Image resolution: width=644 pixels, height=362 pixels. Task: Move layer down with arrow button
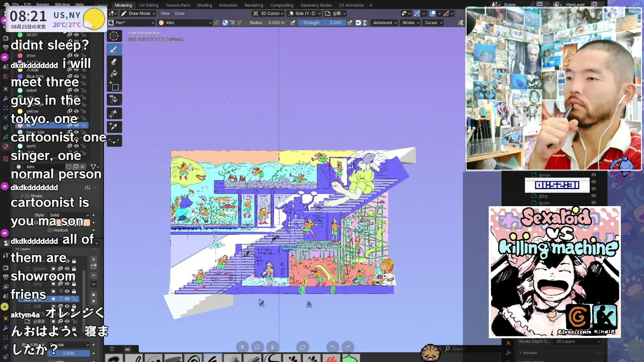point(94,301)
